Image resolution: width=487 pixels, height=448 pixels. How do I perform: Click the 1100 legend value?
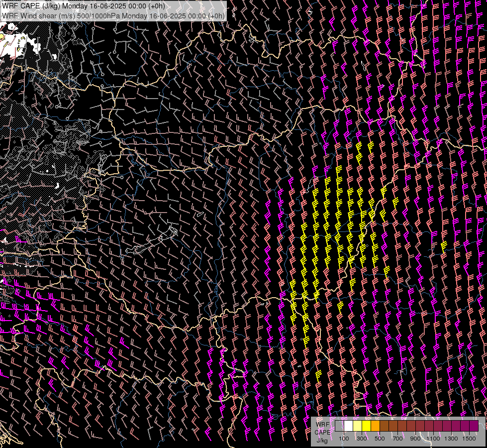click(x=433, y=439)
